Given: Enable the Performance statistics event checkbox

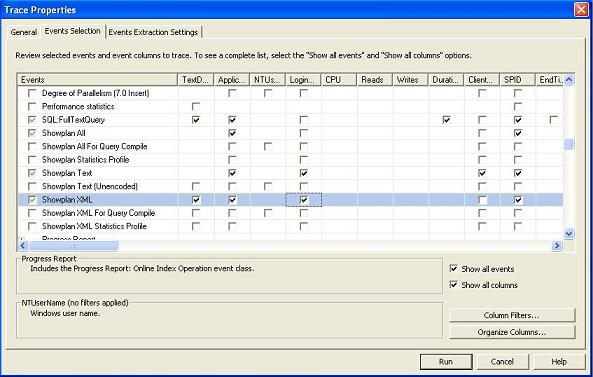Looking at the screenshot, I should (x=32, y=106).
